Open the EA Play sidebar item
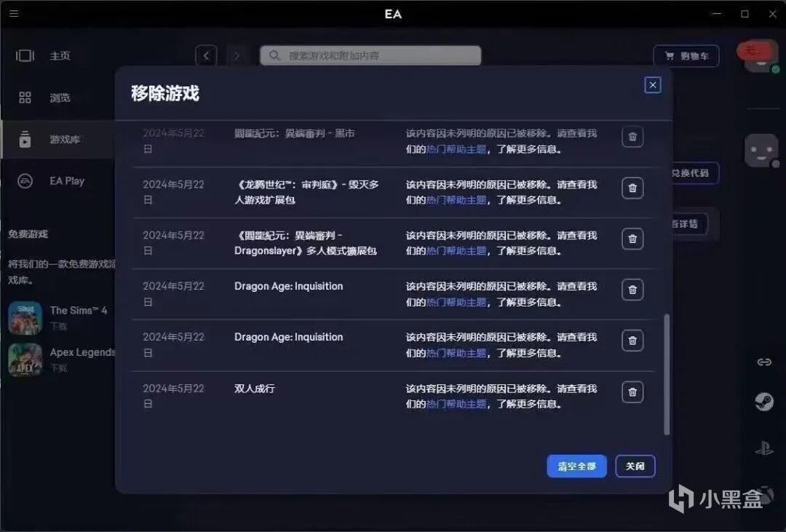786x532 pixels. (67, 181)
